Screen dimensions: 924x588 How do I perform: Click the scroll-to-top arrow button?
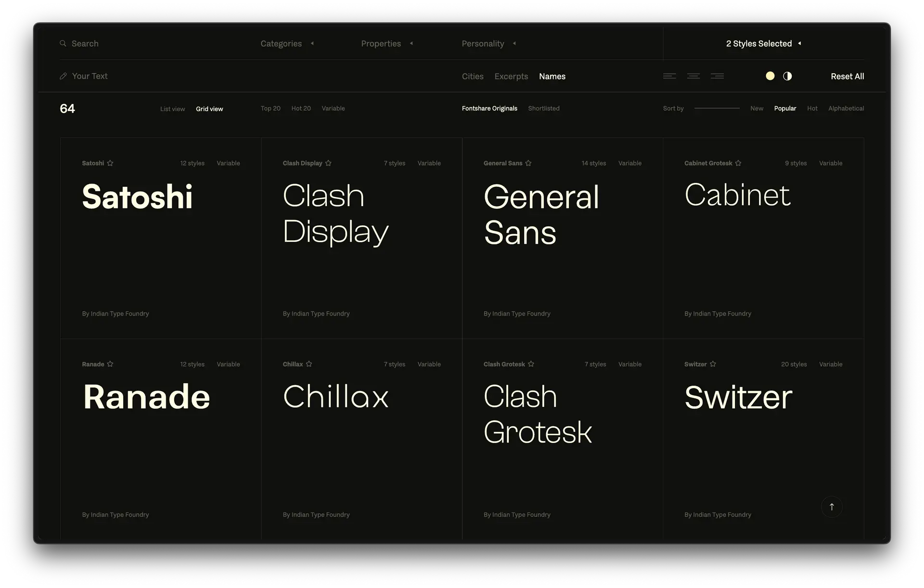click(x=831, y=507)
